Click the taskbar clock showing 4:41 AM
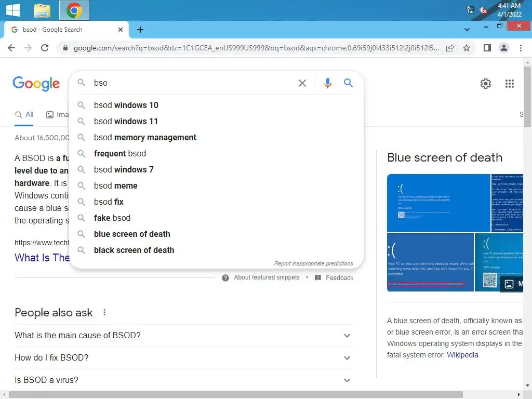This screenshot has width=532, height=399. pyautogui.click(x=509, y=10)
